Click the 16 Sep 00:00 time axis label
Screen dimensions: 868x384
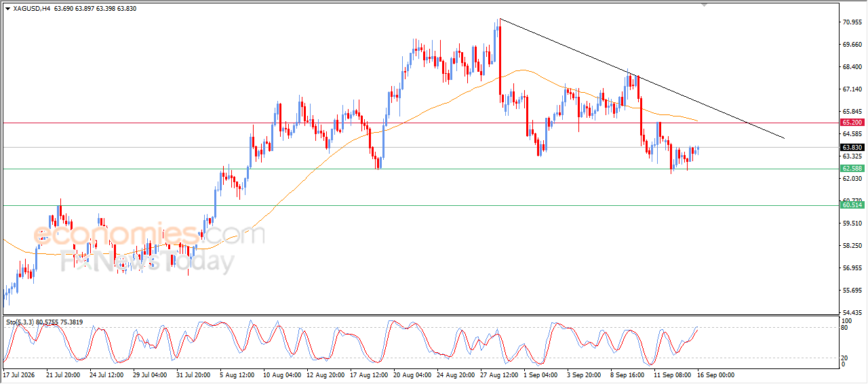coord(715,375)
